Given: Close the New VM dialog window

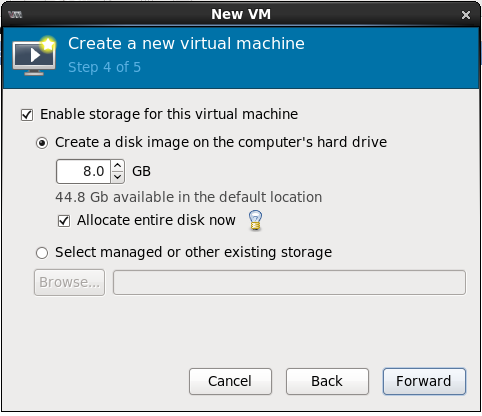Looking at the screenshot, I should coord(466,15).
